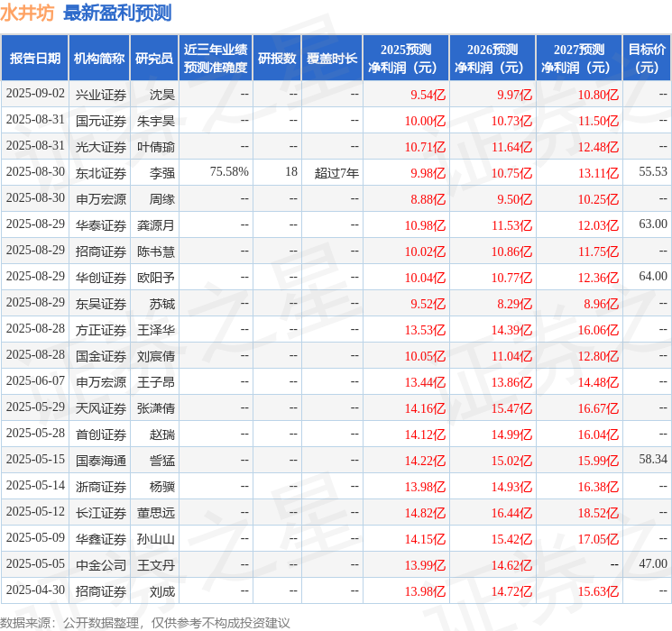The width and height of the screenshot is (672, 631).
Task: Click the 目标价 column header
Action: 647,59
